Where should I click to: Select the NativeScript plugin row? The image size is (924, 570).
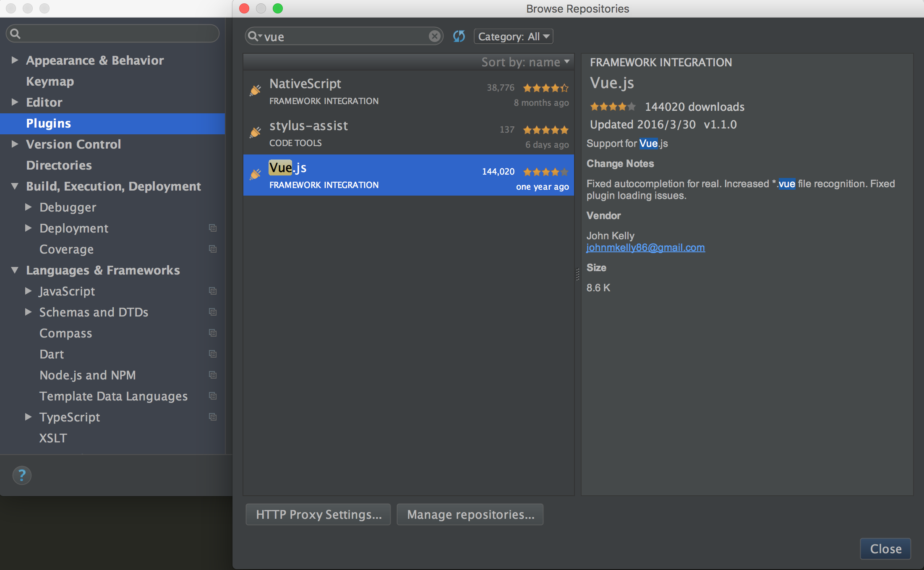click(x=408, y=92)
